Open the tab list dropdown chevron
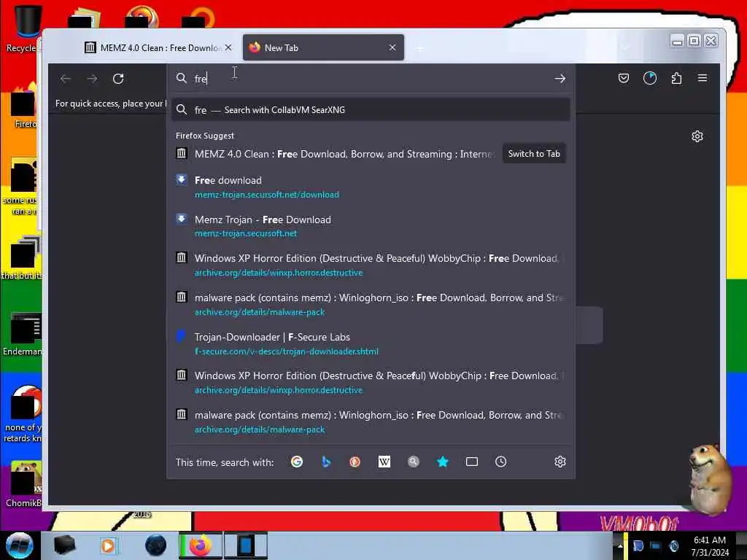The height and width of the screenshot is (560, 747). pyautogui.click(x=625, y=47)
